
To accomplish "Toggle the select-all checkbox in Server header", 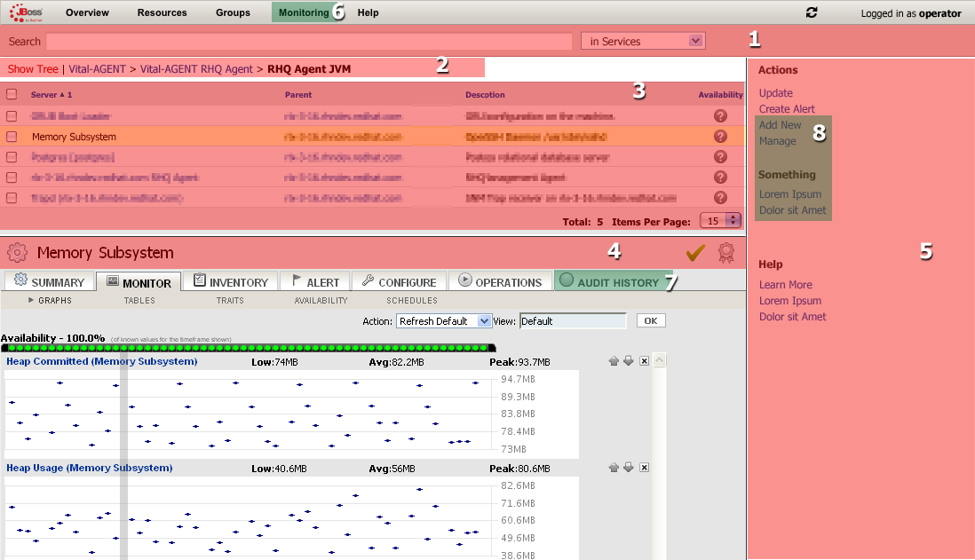I will click(x=12, y=94).
